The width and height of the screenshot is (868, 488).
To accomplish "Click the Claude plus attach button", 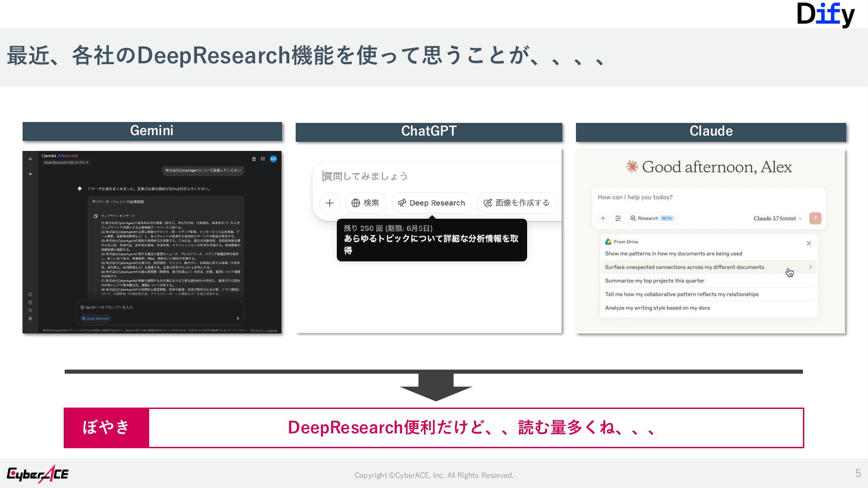I will coord(603,218).
